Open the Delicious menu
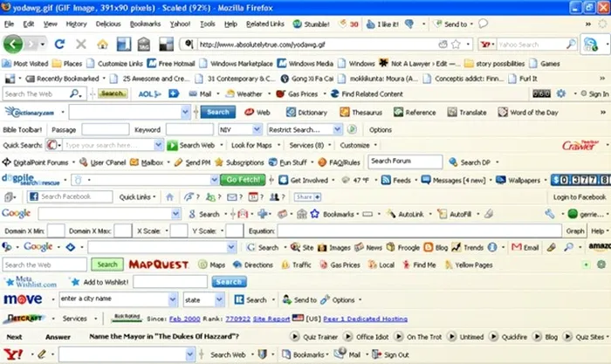The image size is (611, 364). (108, 24)
